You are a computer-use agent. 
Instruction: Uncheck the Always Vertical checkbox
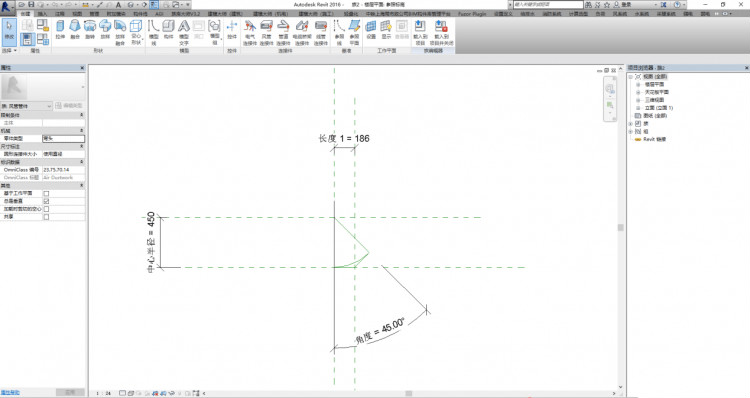click(46, 201)
